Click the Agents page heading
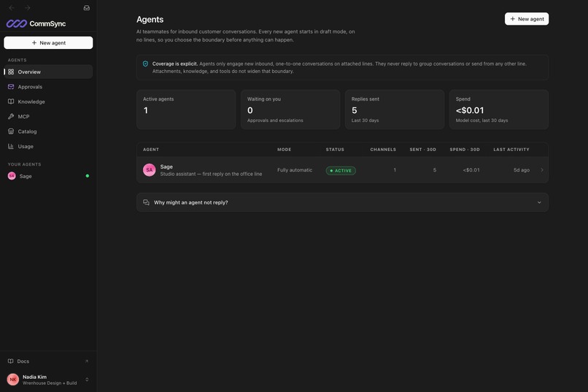 point(150,20)
